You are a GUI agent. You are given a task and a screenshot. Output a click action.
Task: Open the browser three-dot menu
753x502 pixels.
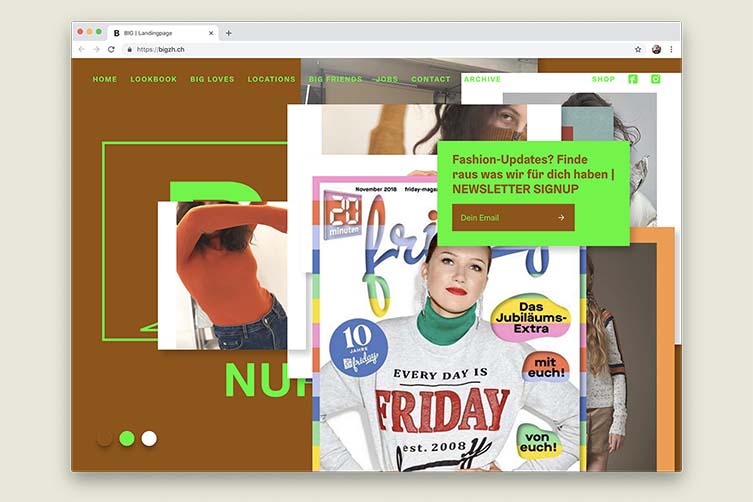[x=671, y=49]
